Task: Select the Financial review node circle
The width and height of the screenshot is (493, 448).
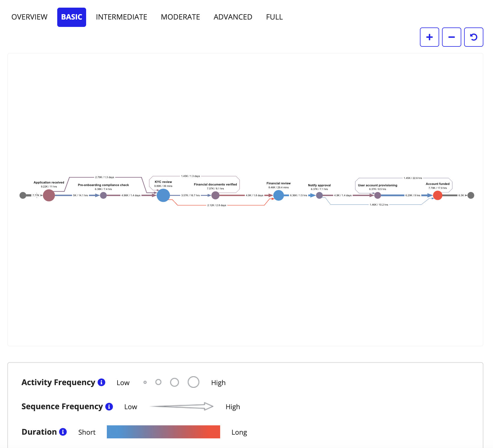Action: click(x=279, y=195)
